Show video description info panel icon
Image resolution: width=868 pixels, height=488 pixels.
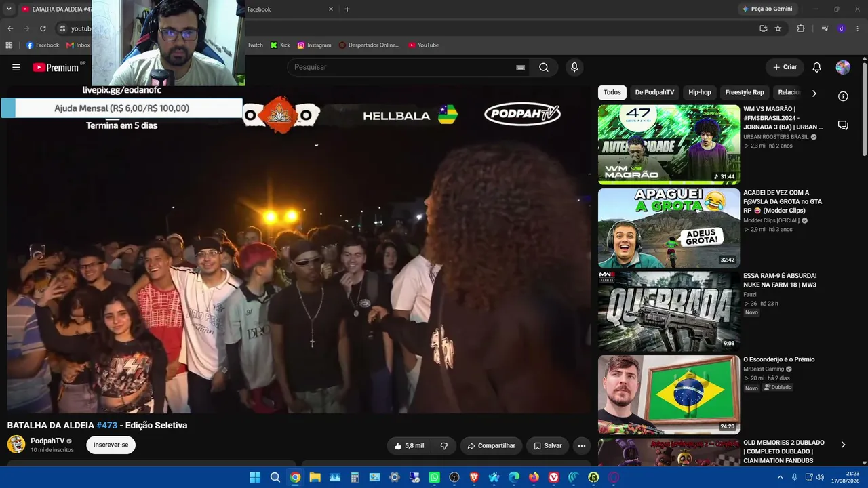coord(843,96)
